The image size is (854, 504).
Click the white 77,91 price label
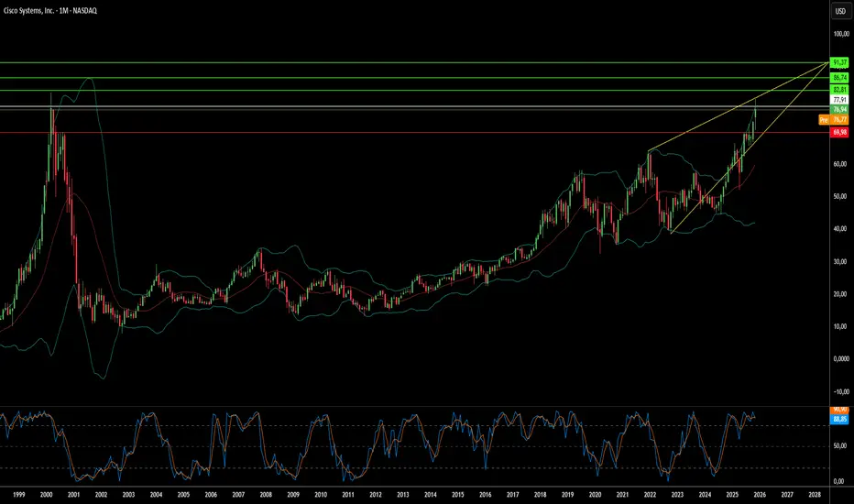[839, 100]
